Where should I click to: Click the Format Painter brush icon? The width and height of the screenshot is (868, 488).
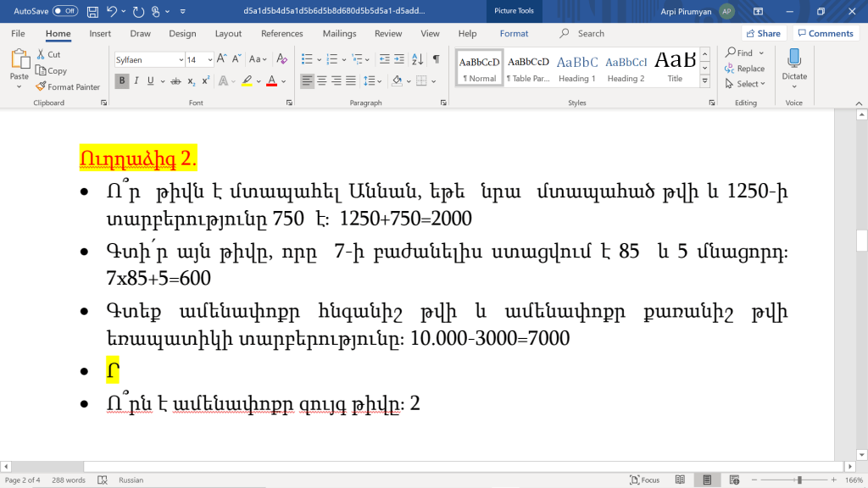(x=41, y=86)
